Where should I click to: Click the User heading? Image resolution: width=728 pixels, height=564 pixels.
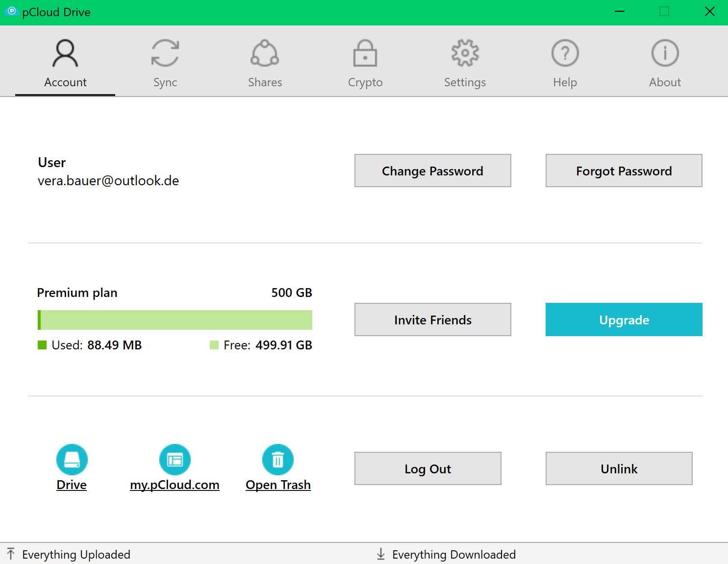pos(52,162)
